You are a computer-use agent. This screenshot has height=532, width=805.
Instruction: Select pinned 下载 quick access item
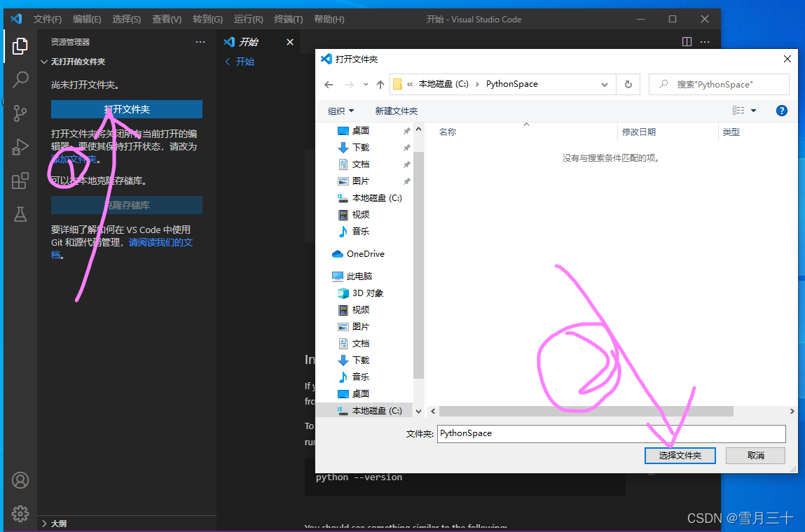click(x=354, y=148)
